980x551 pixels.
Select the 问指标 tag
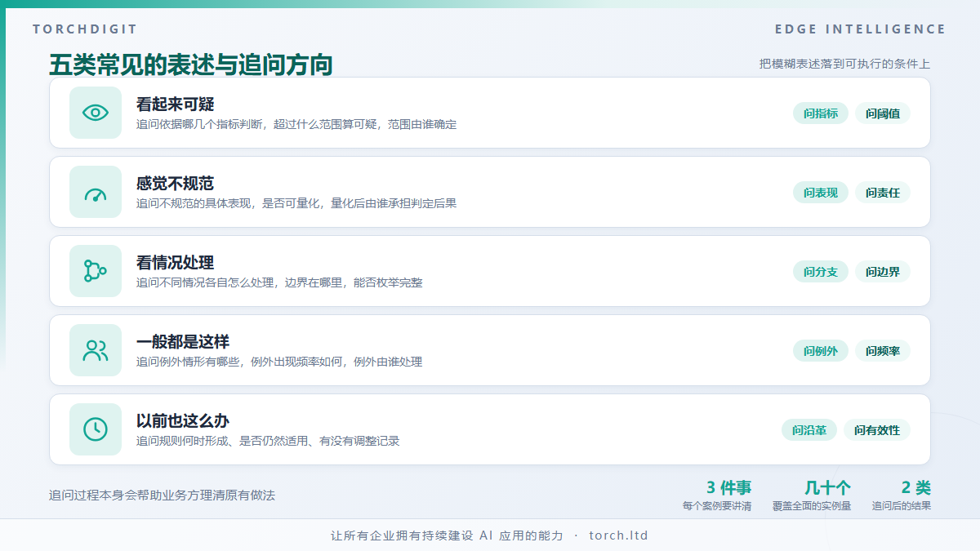pos(821,113)
